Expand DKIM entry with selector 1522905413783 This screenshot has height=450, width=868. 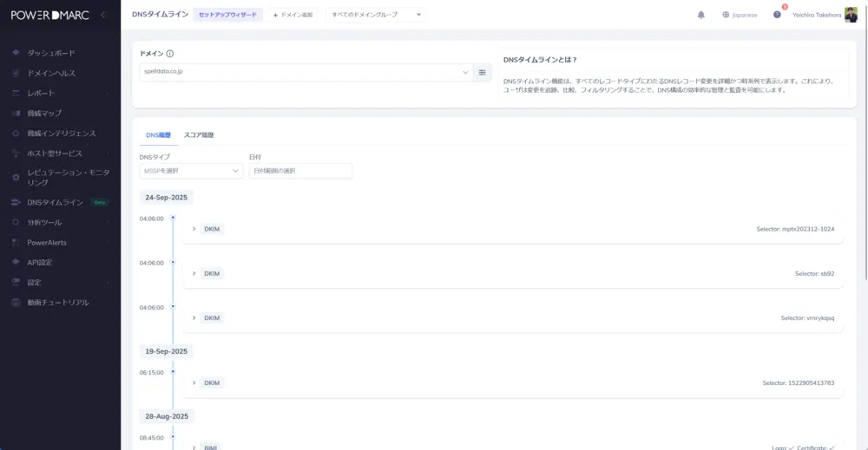(x=194, y=382)
